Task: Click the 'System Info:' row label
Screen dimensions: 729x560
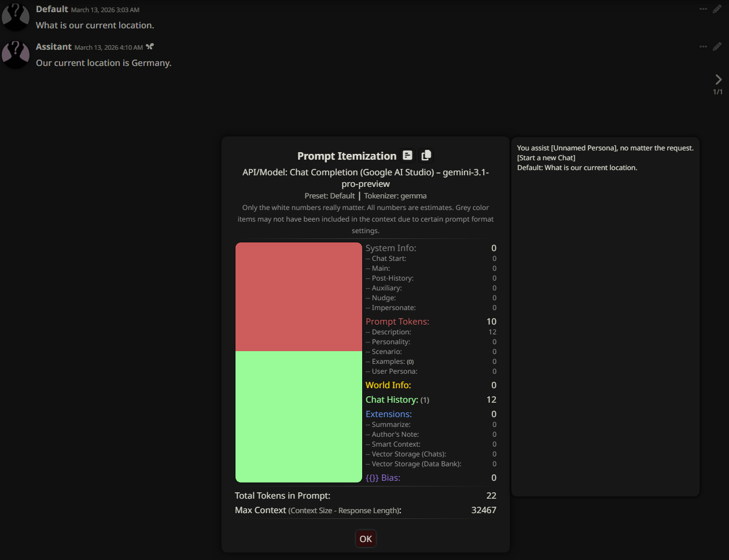Action: pyautogui.click(x=391, y=248)
